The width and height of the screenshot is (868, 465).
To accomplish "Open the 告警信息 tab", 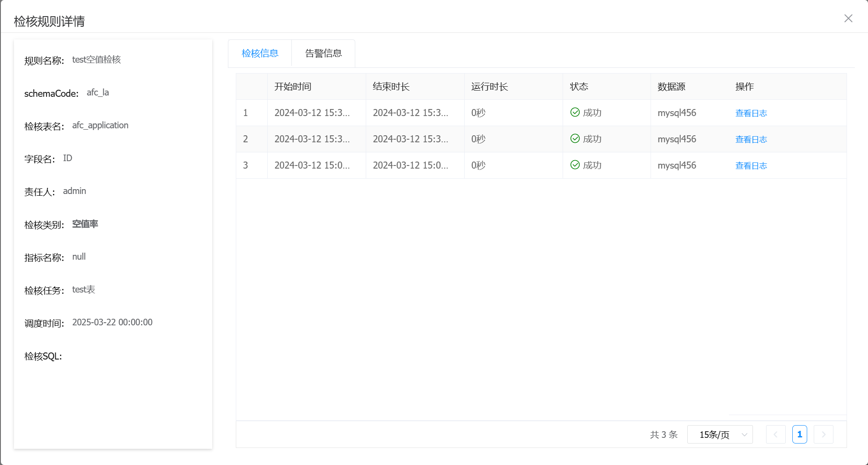I will tap(323, 53).
